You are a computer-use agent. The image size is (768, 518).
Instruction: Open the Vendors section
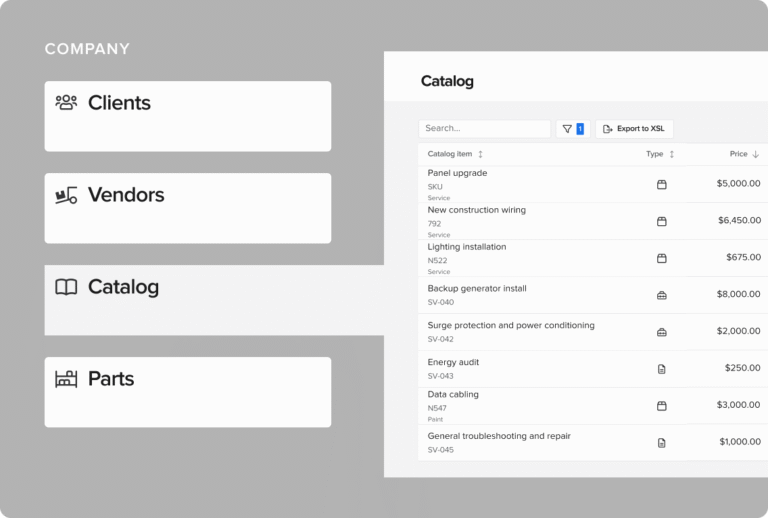tap(188, 208)
